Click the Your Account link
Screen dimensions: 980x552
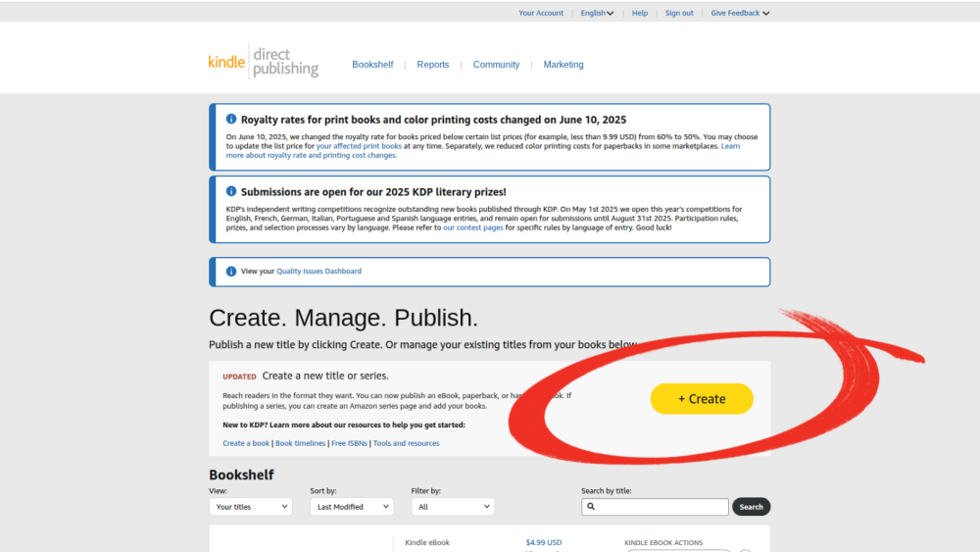pyautogui.click(x=541, y=13)
